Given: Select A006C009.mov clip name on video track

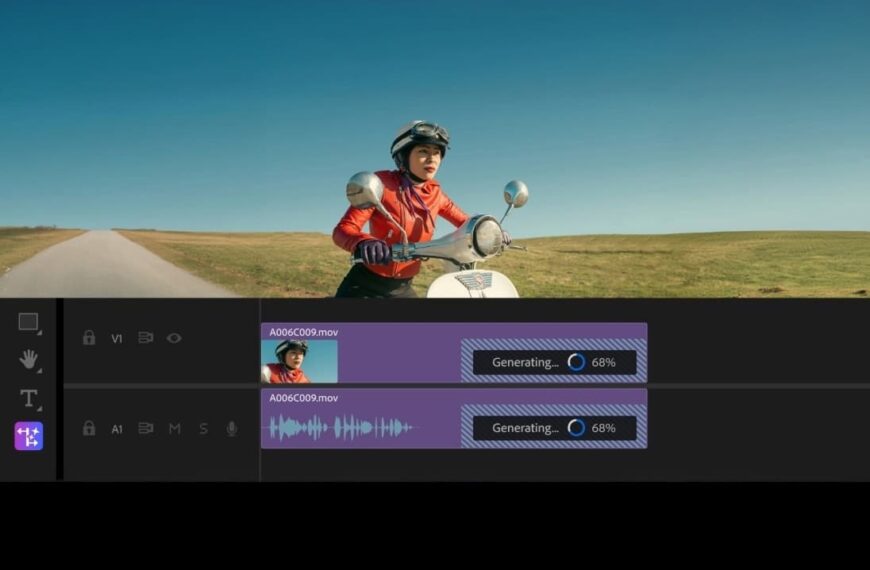Looking at the screenshot, I should (304, 331).
